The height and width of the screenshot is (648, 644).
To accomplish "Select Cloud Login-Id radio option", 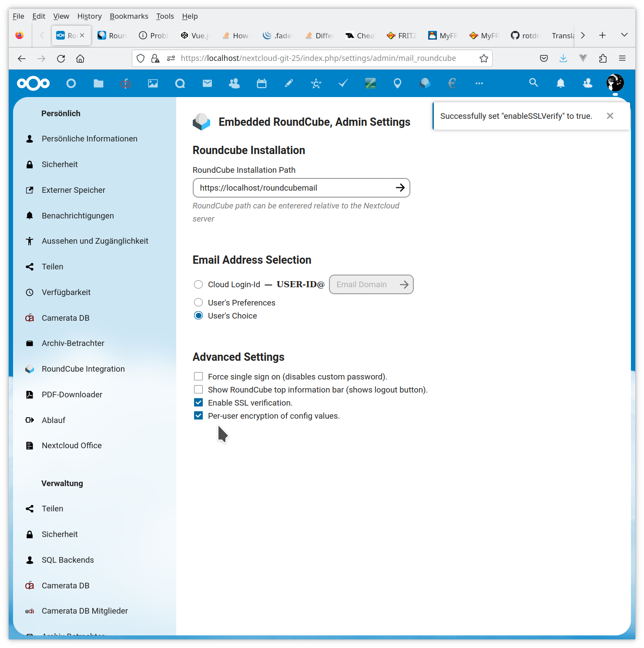I will point(198,284).
